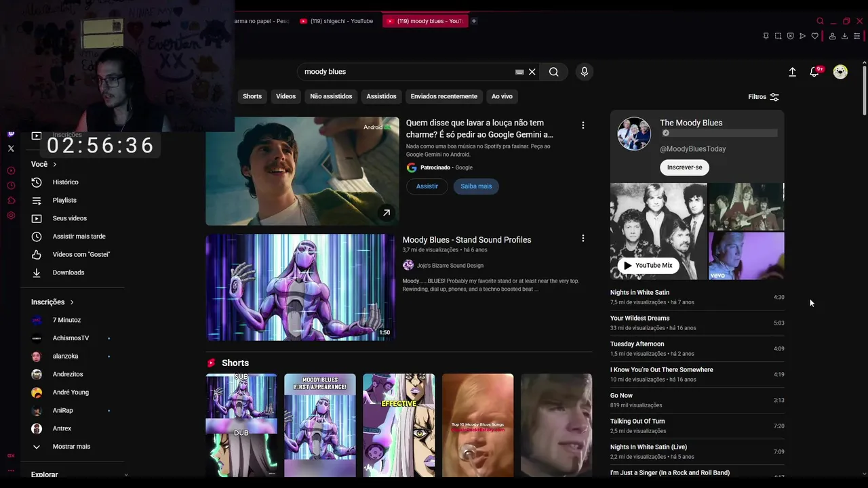Expand the 'Você' section arrow
Viewport: 868px width, 488px height.
pos(55,165)
